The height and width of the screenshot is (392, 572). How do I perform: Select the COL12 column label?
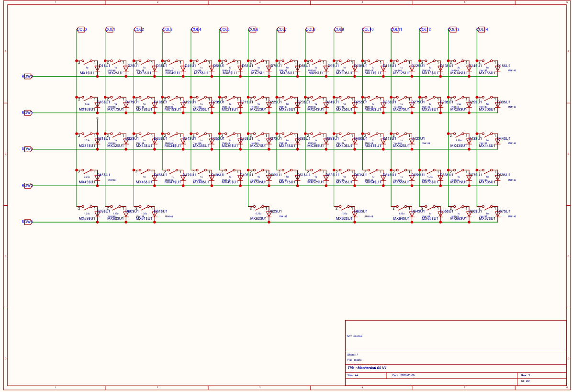point(426,30)
